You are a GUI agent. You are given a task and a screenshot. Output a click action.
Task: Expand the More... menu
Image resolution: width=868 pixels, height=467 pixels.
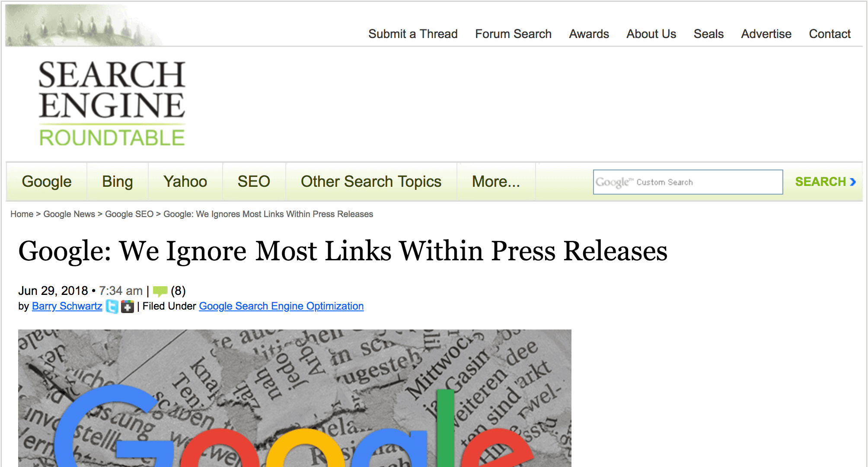pos(496,182)
